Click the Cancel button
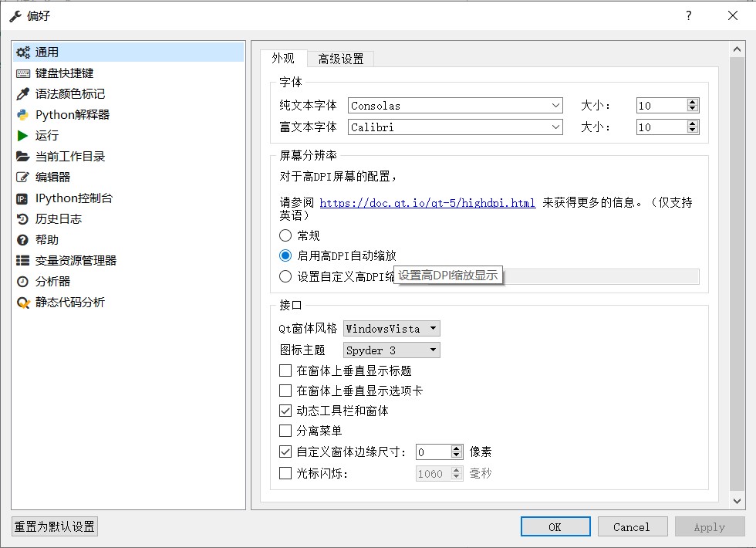756x548 pixels. (x=632, y=526)
